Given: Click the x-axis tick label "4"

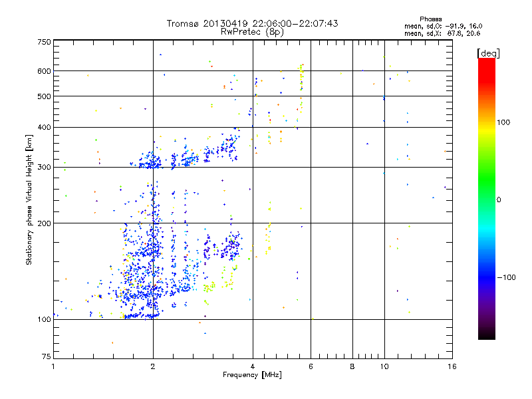Looking at the screenshot, I should [x=253, y=366].
